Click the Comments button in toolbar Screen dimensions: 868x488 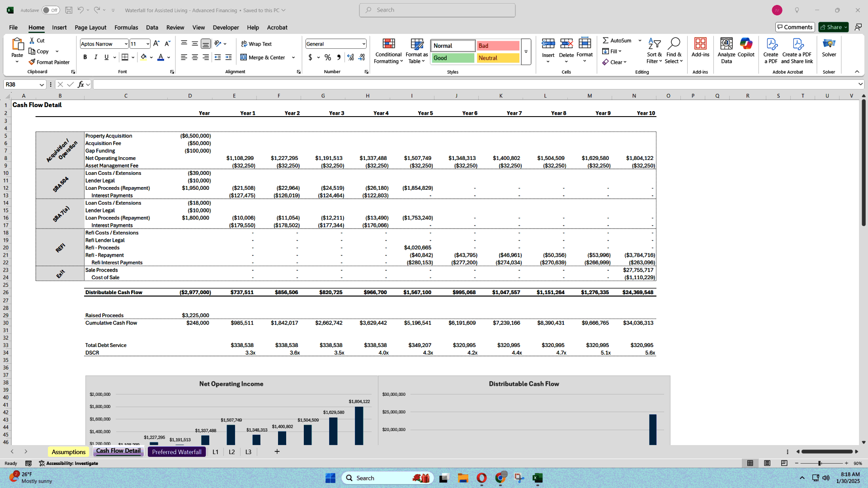tap(795, 27)
